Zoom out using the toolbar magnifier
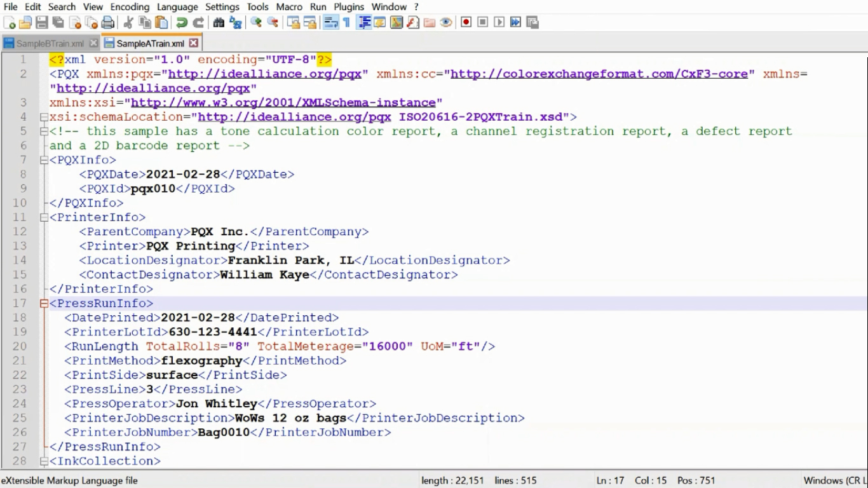Viewport: 868px width, 488px height. coord(273,22)
